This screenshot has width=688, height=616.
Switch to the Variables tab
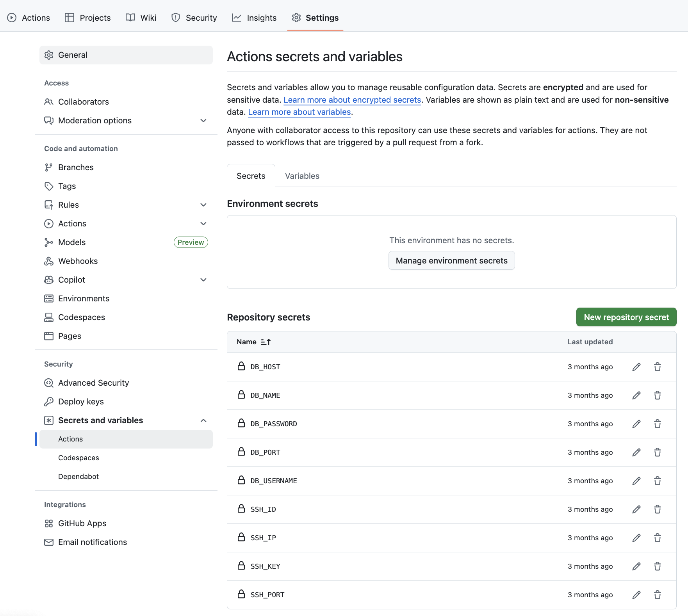302,176
